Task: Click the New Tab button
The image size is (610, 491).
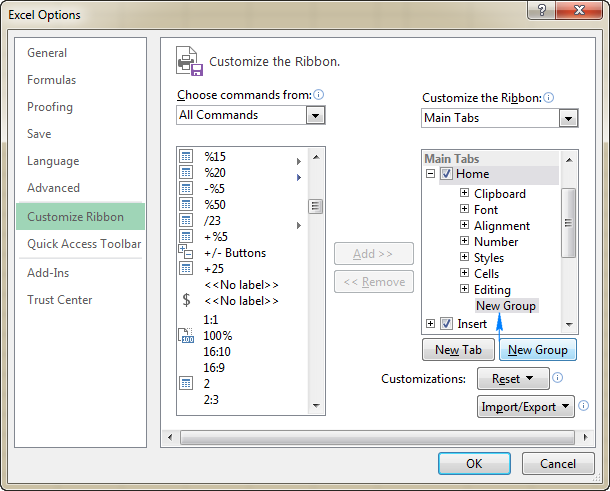Action: pyautogui.click(x=458, y=350)
